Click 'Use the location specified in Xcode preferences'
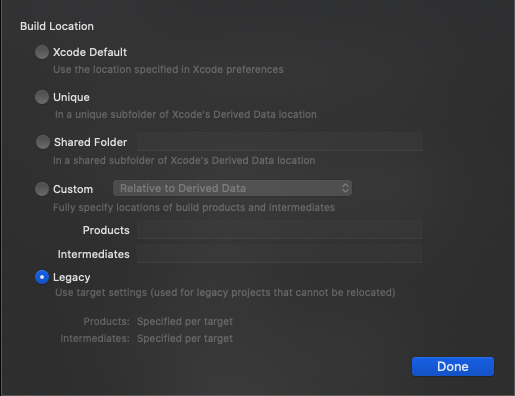Image resolution: width=515 pixels, height=396 pixels. click(168, 69)
